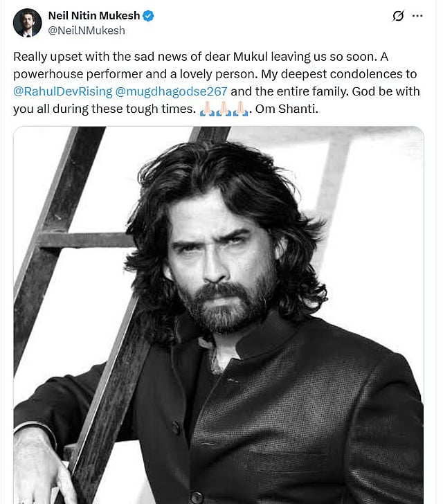
Task: Click the Neil Nitin Mukesh display name
Action: click(94, 15)
